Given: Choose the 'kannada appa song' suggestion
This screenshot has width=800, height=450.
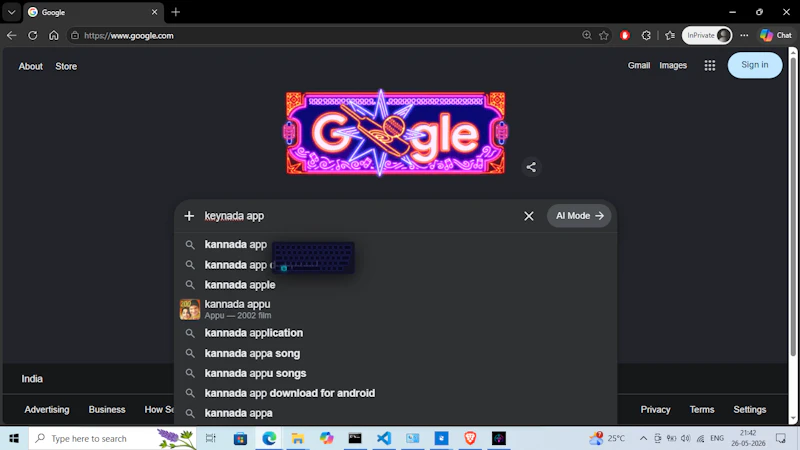Looking at the screenshot, I should coord(395,353).
